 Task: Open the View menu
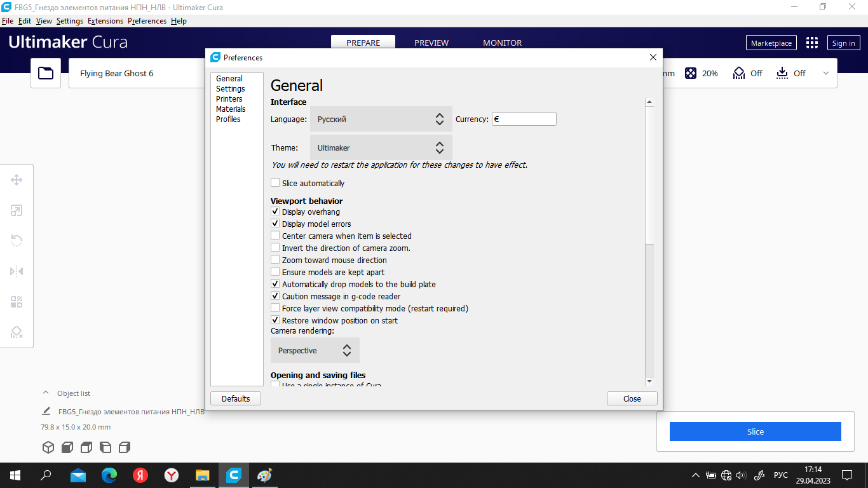(44, 21)
